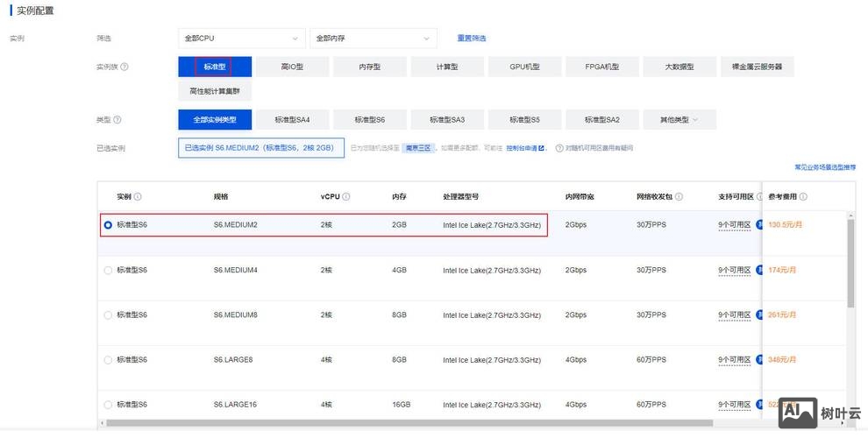Switch to the GPU机型 instance family
868x438 pixels.
point(524,67)
